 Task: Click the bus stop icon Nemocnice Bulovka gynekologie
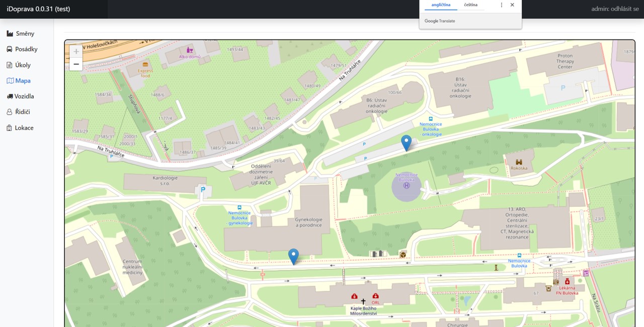click(239, 207)
